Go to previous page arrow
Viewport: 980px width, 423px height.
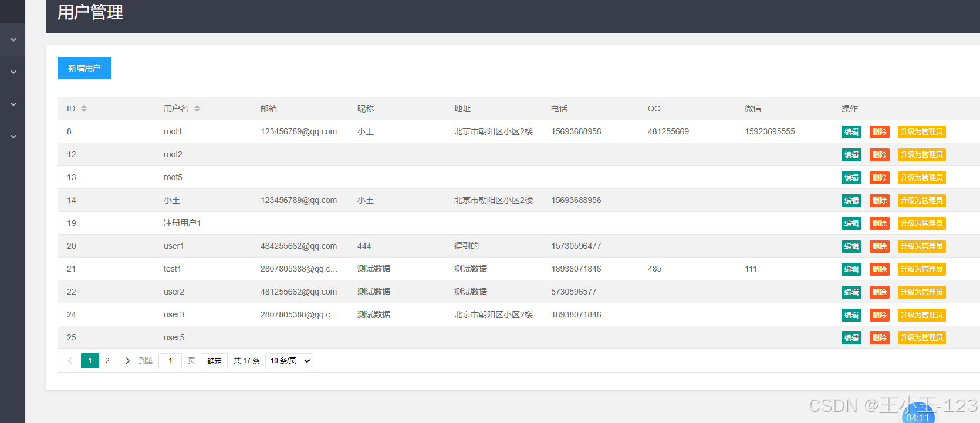pyautogui.click(x=70, y=361)
